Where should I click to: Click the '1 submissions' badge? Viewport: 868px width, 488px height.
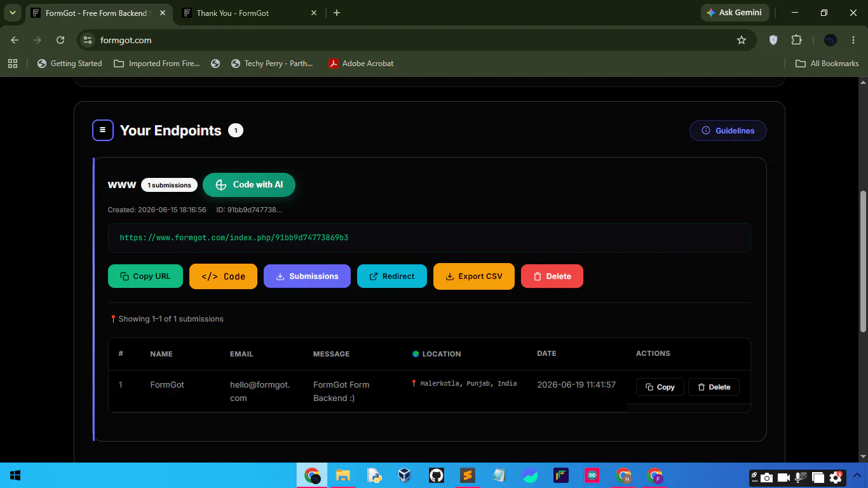169,186
